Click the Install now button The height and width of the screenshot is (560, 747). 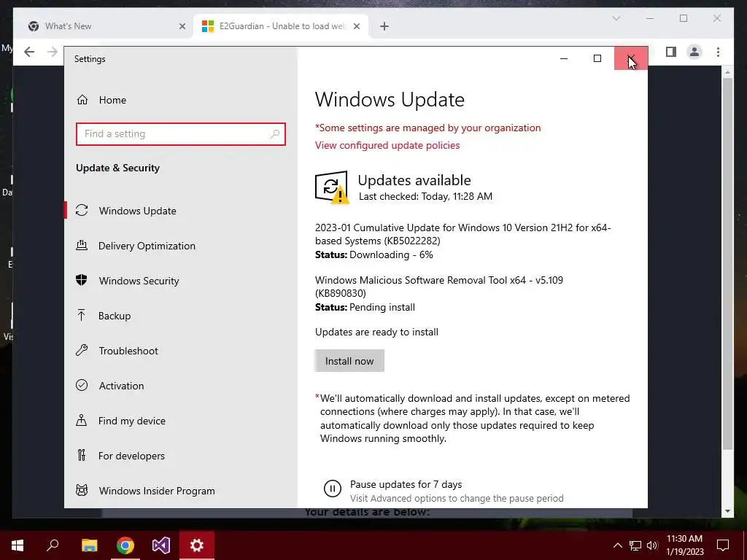click(x=349, y=361)
